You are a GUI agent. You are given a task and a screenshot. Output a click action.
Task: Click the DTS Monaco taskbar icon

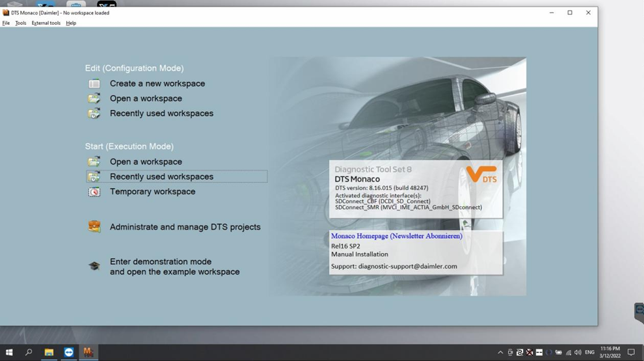[x=88, y=353]
